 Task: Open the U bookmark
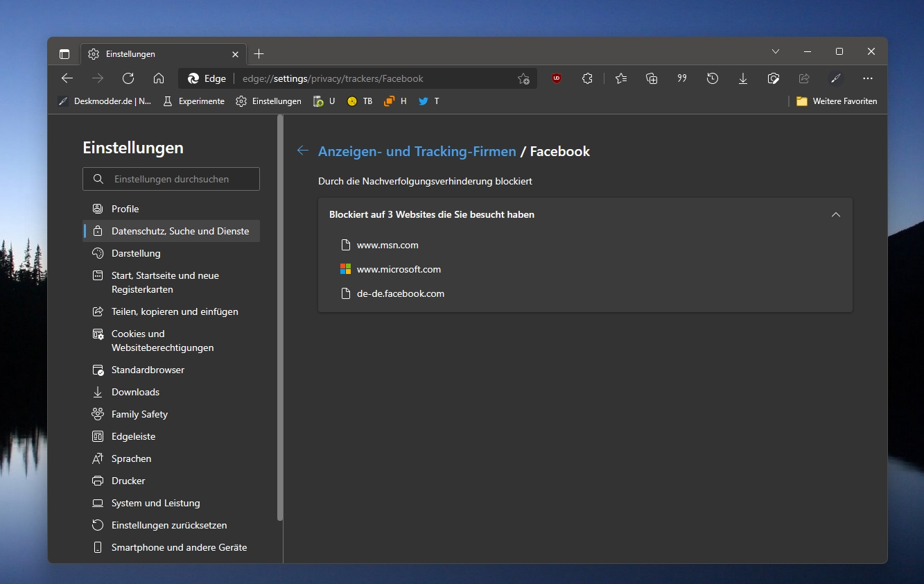click(x=324, y=101)
